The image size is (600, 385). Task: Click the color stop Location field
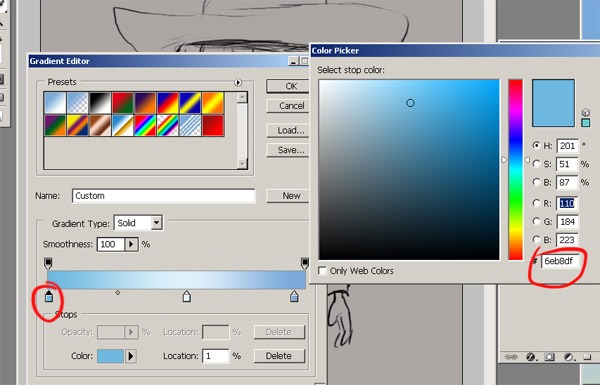tap(216, 356)
